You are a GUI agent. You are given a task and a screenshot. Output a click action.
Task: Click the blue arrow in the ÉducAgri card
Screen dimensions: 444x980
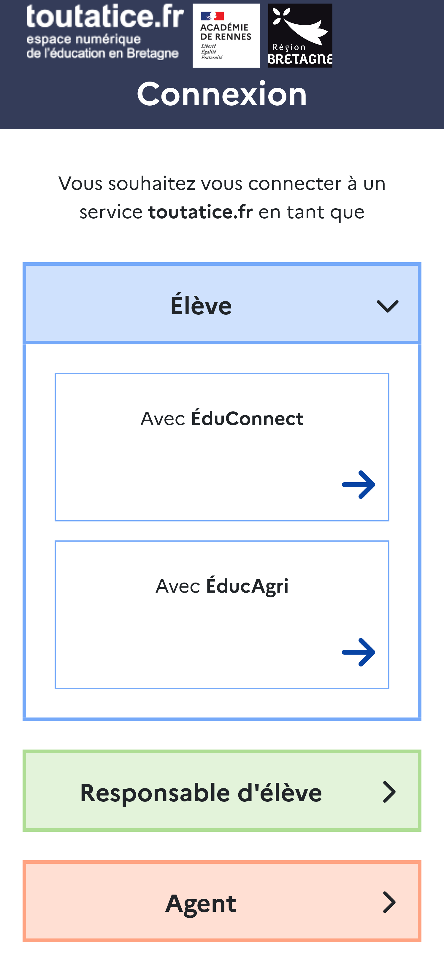(x=358, y=652)
